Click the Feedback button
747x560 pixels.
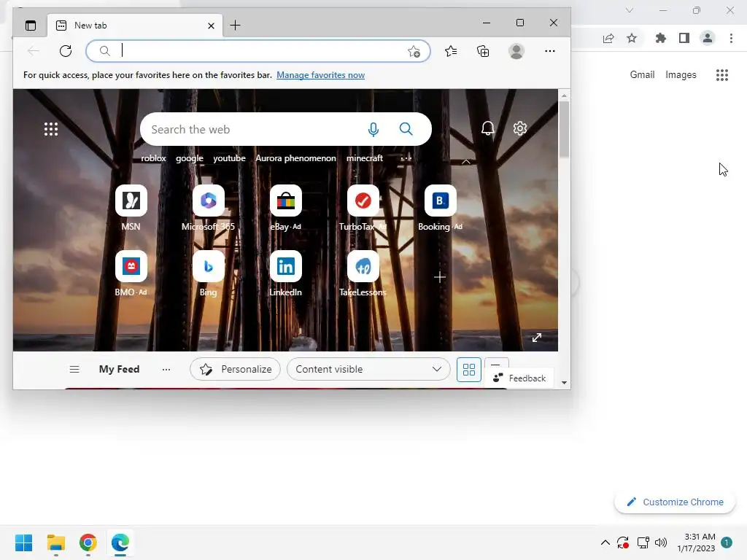point(519,378)
